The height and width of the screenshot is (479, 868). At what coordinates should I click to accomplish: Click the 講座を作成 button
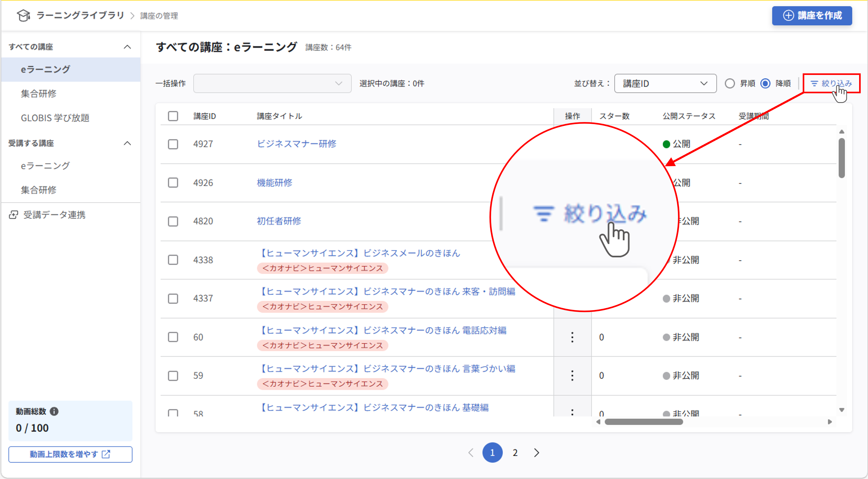[x=812, y=16]
